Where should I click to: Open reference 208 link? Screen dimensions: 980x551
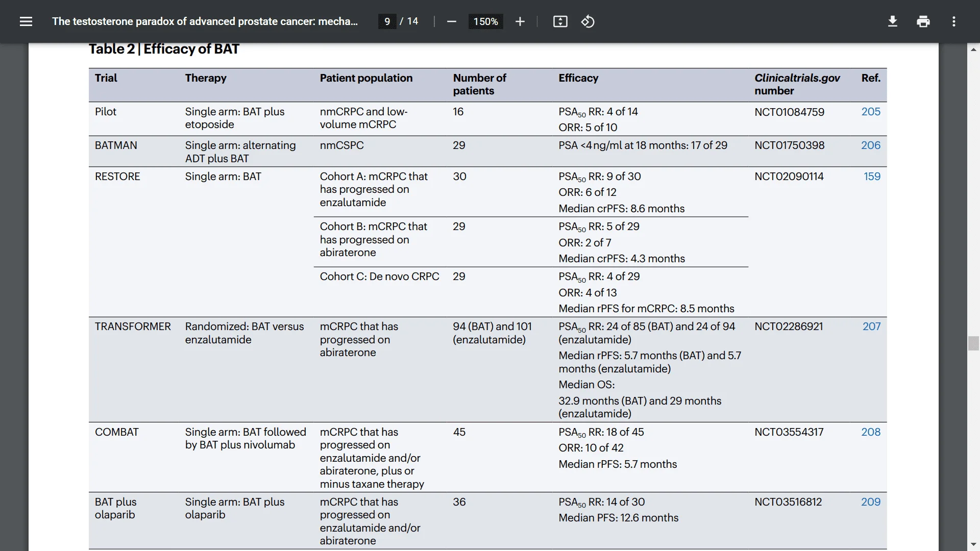(x=871, y=432)
